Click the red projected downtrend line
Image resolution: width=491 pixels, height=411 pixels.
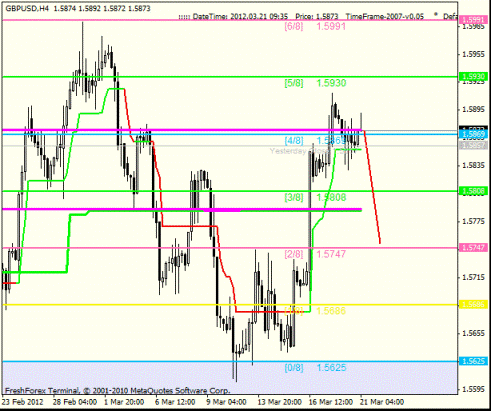click(x=372, y=187)
